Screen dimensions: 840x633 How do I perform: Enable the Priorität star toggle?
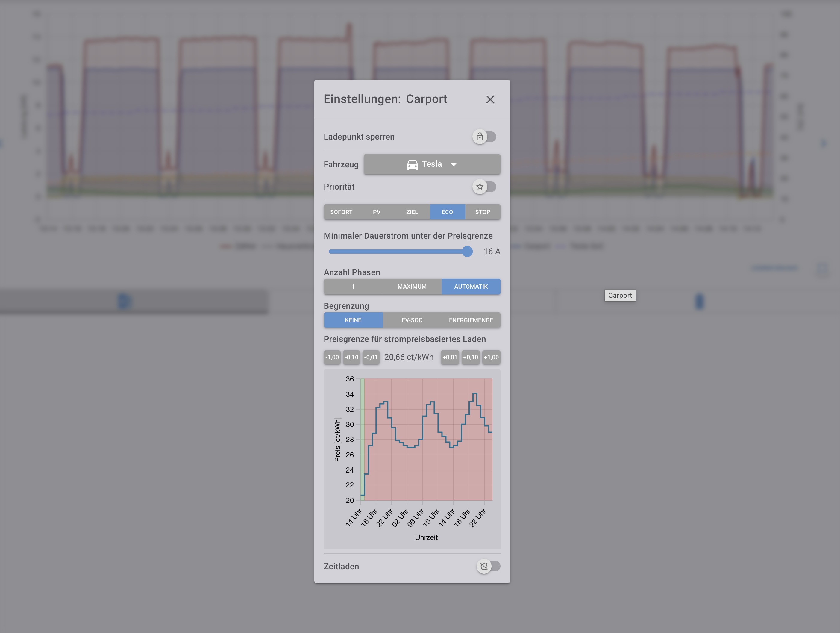click(x=484, y=187)
